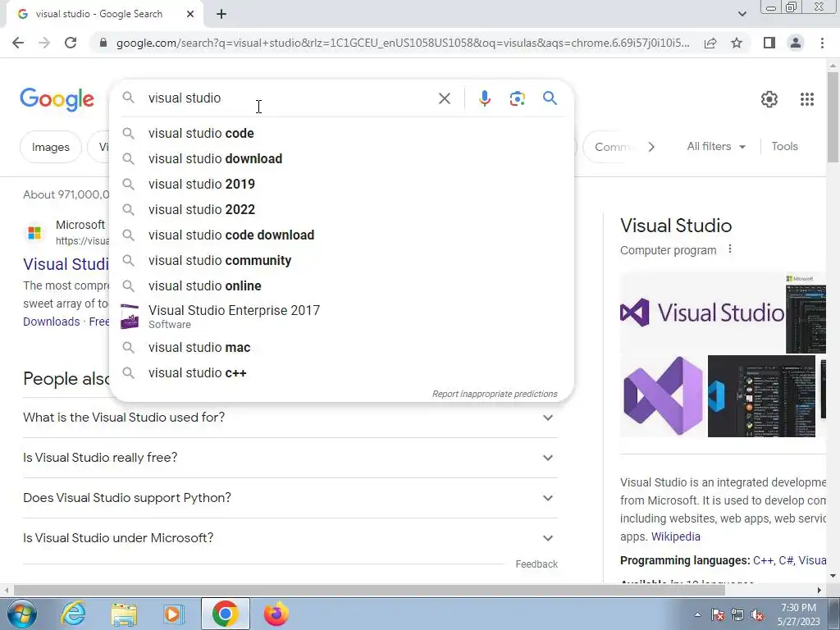This screenshot has width=840, height=630.
Task: Click the horizontal page scrollbar thumb
Action: (369, 591)
